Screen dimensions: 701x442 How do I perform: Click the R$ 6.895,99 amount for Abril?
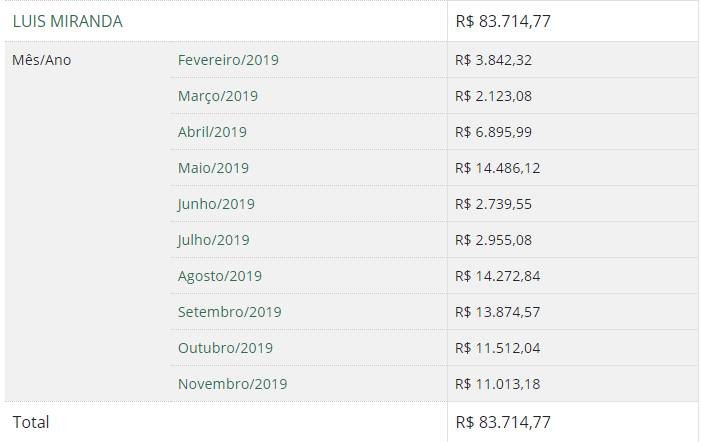pyautogui.click(x=494, y=132)
